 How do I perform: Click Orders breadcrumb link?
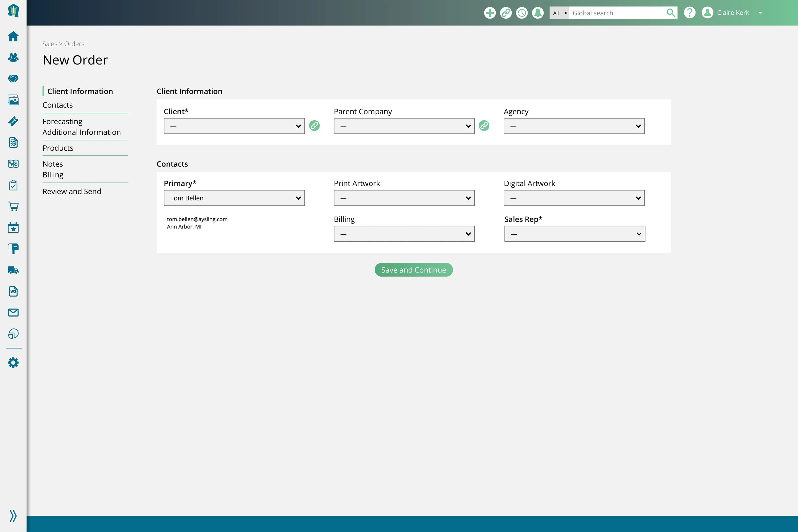point(74,44)
